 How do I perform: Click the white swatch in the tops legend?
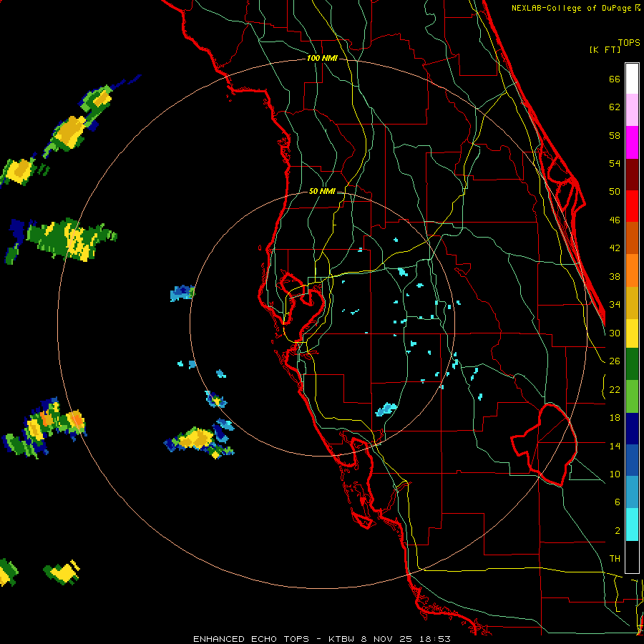632,79
